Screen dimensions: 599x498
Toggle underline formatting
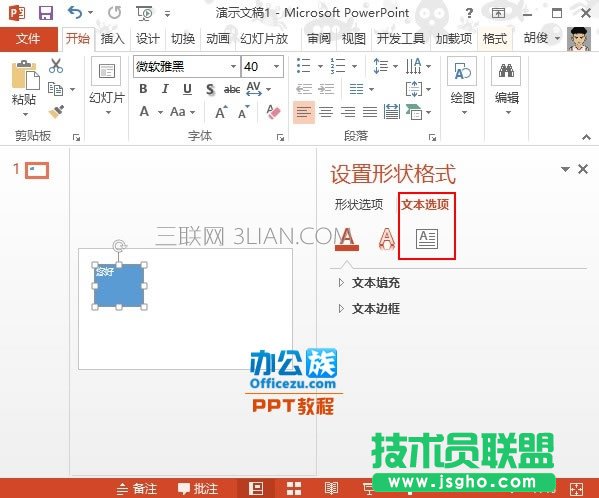187,89
